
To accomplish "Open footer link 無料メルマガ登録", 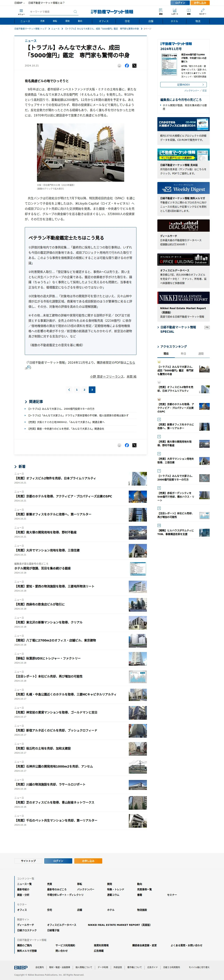I will (x=27, y=951).
